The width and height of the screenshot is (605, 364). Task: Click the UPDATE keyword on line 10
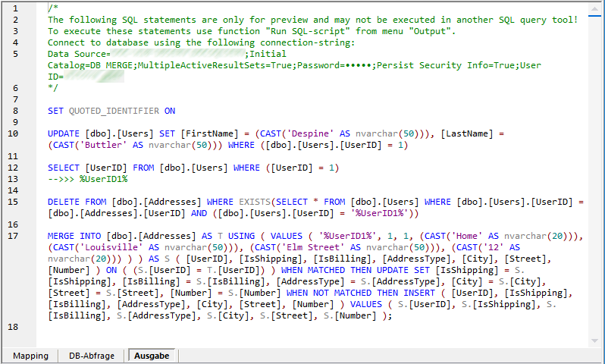click(x=64, y=133)
